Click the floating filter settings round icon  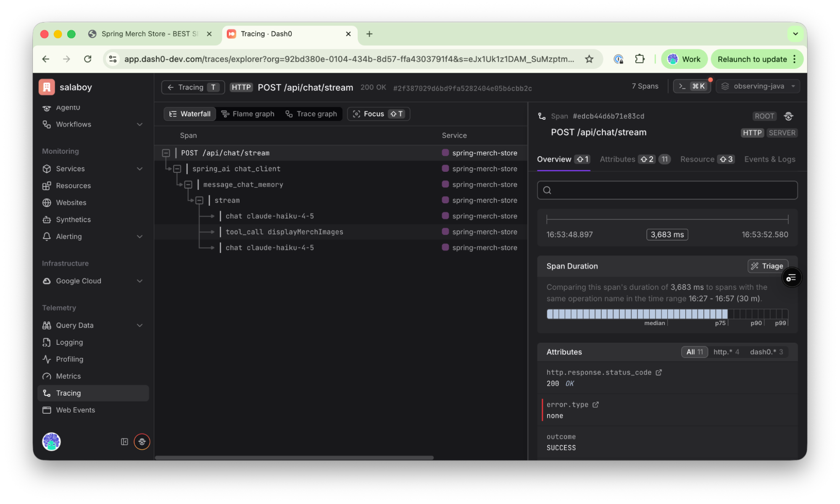791,278
